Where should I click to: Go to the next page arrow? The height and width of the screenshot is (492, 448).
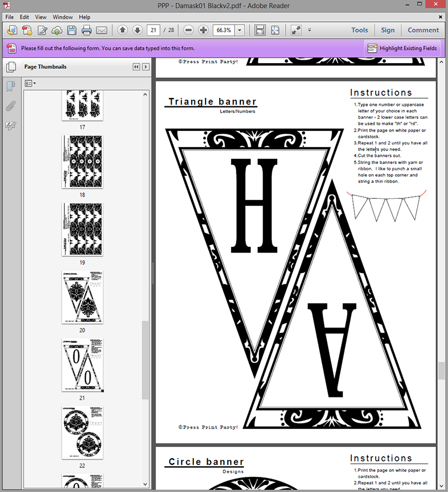point(137,30)
